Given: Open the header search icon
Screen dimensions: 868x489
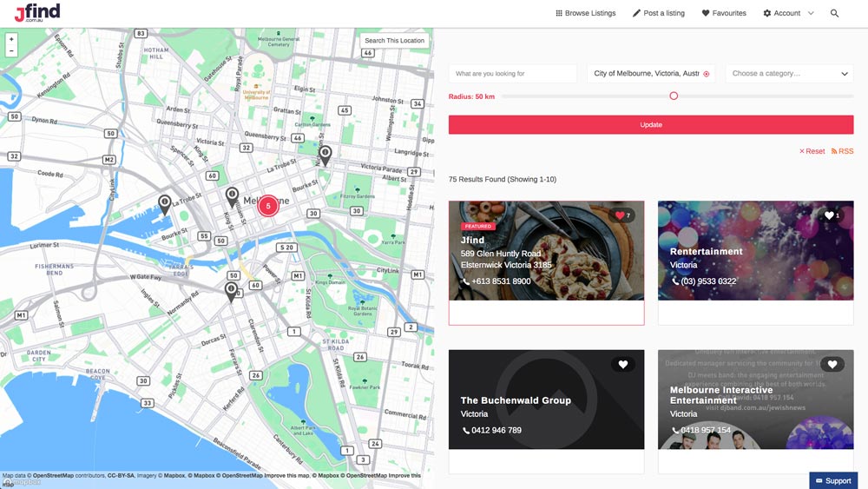Looking at the screenshot, I should click(x=834, y=13).
